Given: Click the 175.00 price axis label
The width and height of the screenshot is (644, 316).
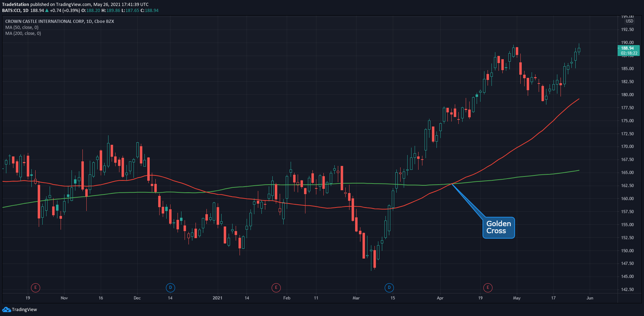Looking at the screenshot, I should tap(627, 120).
